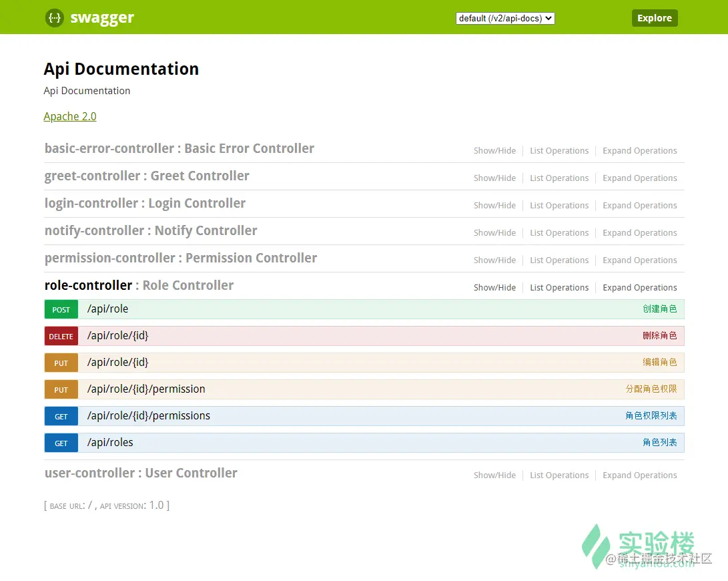Image resolution: width=728 pixels, height=581 pixels.
Task: Open the Apache 2.0 license link
Action: [70, 116]
